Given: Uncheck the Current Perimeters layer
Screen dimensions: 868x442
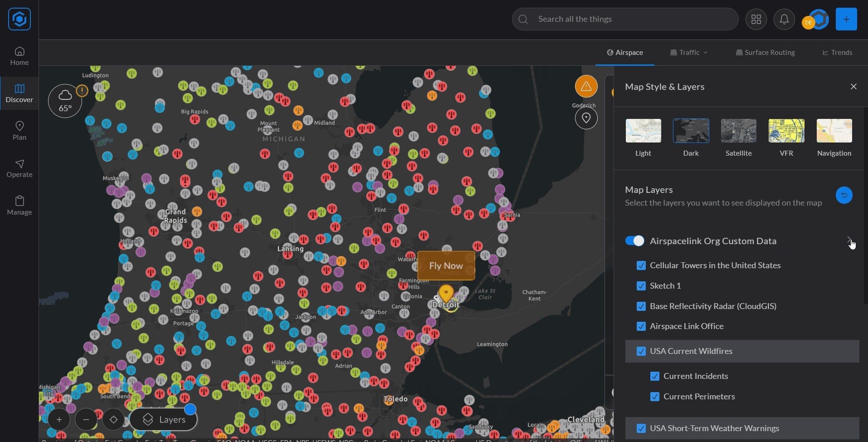Looking at the screenshot, I should (x=654, y=397).
